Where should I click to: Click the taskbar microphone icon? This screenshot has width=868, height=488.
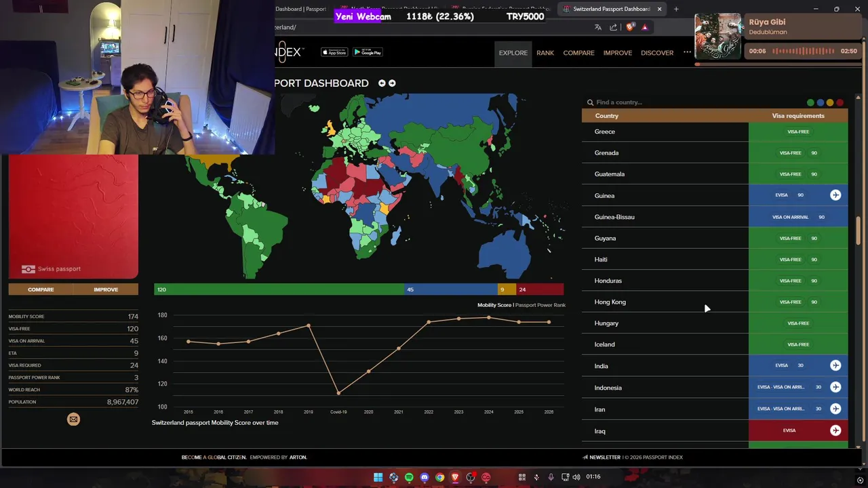tap(551, 477)
